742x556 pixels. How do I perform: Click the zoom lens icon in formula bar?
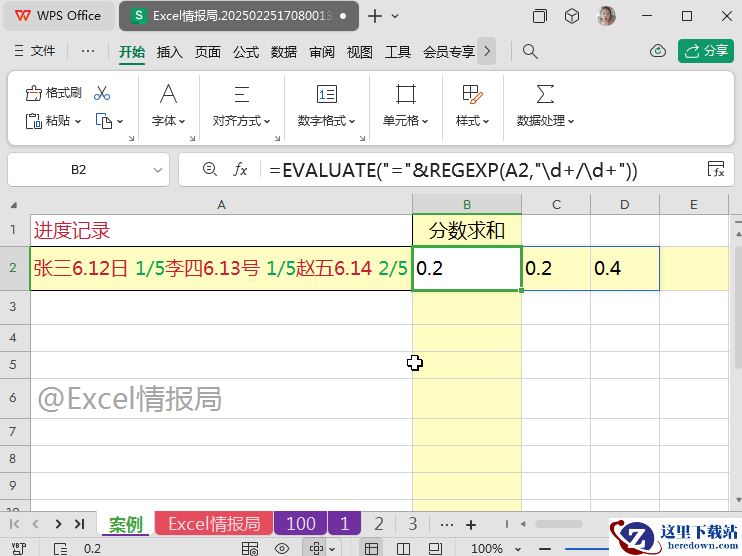[x=209, y=170]
